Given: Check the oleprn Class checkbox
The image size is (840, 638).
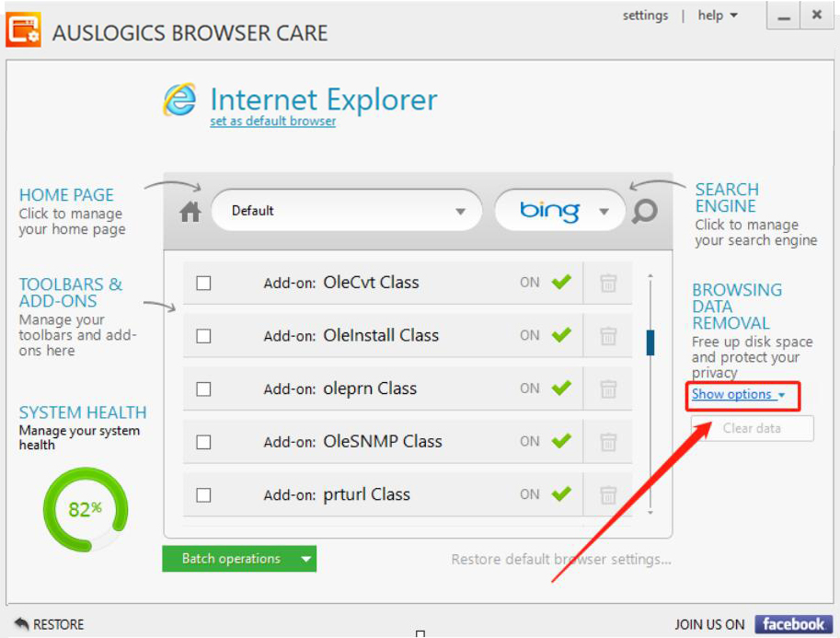Looking at the screenshot, I should (x=203, y=389).
